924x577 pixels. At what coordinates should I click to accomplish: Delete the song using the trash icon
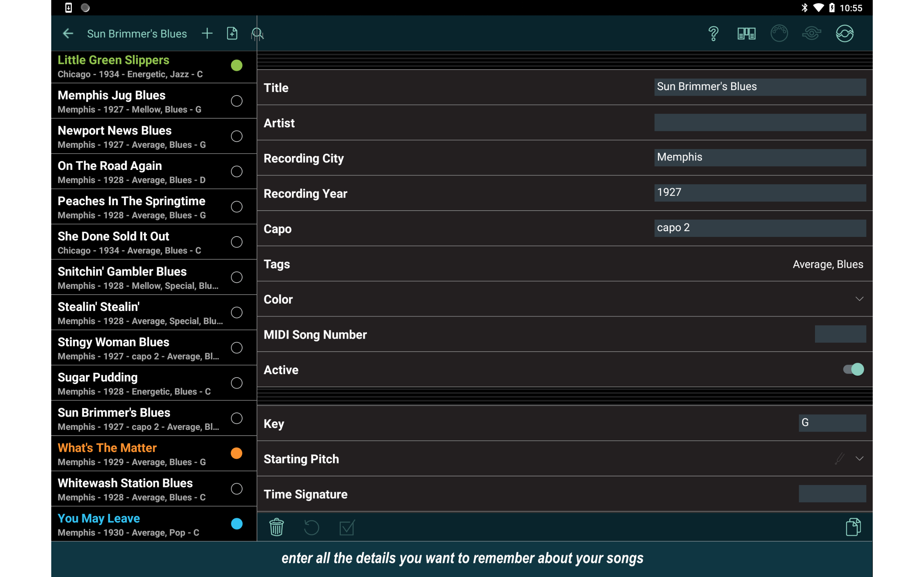click(x=276, y=527)
